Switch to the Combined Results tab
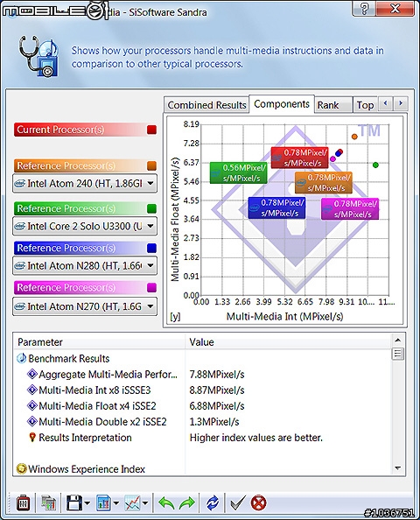420x520 pixels. point(206,105)
